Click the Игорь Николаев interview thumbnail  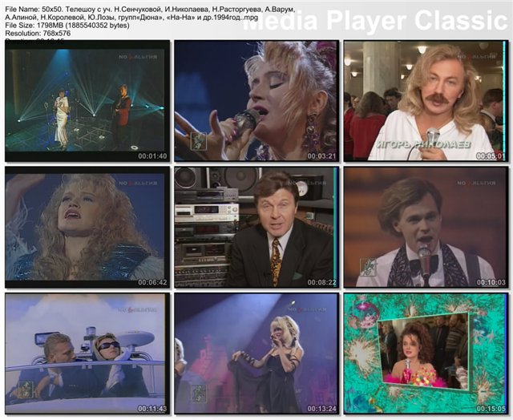click(x=425, y=102)
